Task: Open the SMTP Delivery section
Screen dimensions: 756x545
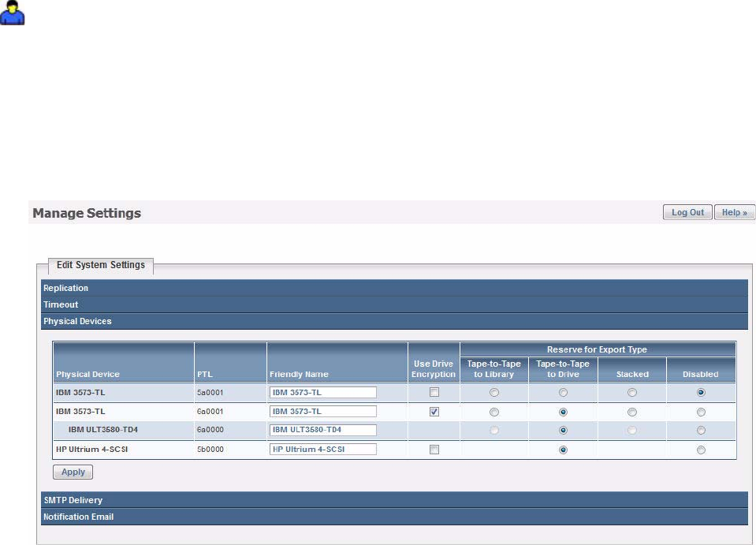Action: tap(394, 500)
